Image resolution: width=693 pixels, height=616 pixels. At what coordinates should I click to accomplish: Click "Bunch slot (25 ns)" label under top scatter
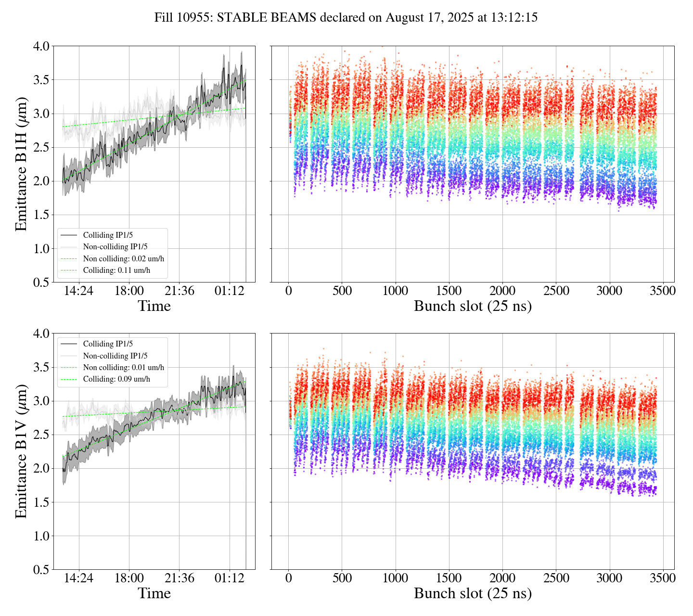coord(473,306)
